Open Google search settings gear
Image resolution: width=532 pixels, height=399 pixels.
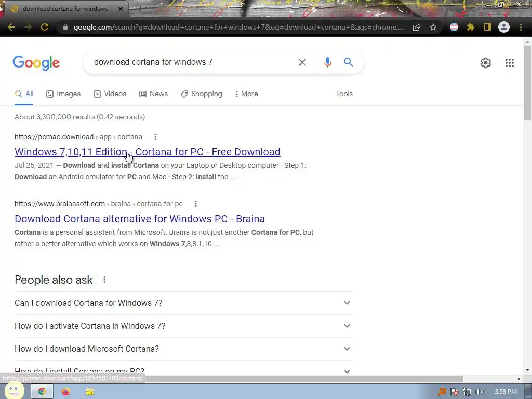pos(486,63)
